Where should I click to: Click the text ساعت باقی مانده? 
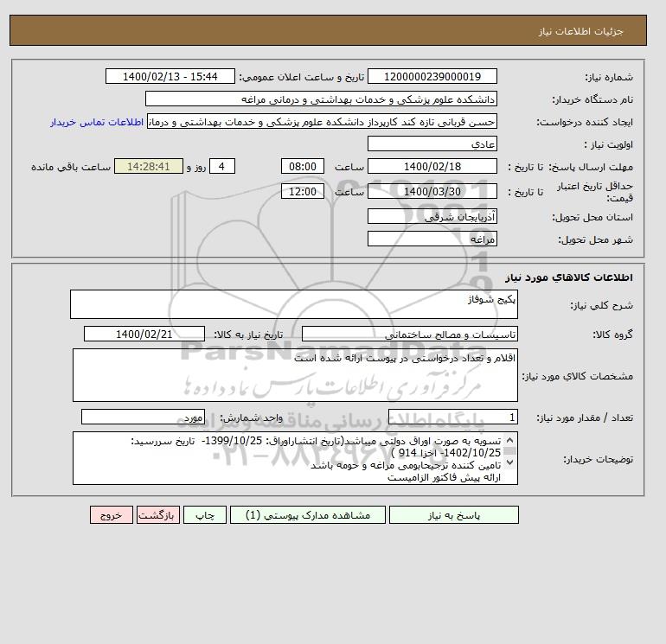point(71,167)
